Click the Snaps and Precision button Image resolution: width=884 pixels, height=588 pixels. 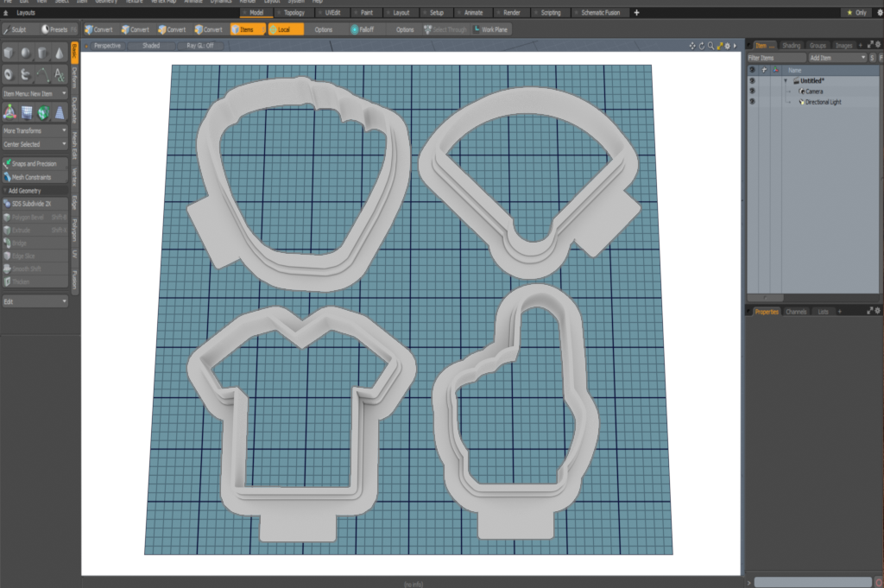[x=35, y=163]
